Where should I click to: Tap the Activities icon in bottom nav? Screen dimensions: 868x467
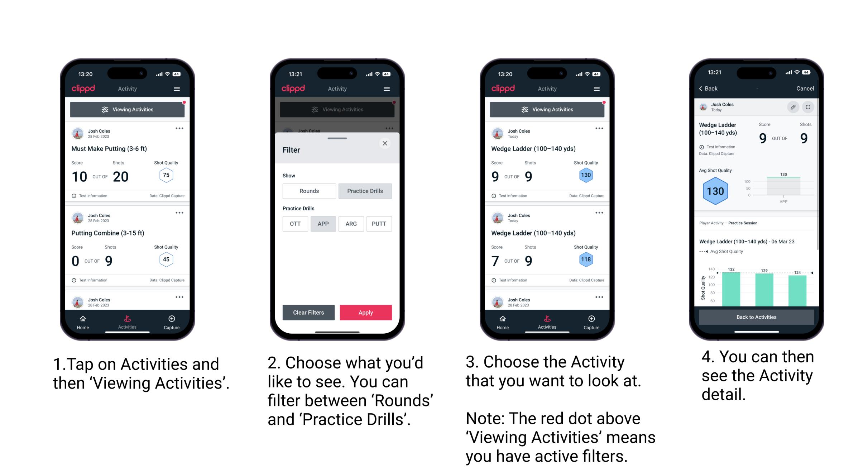tap(128, 320)
